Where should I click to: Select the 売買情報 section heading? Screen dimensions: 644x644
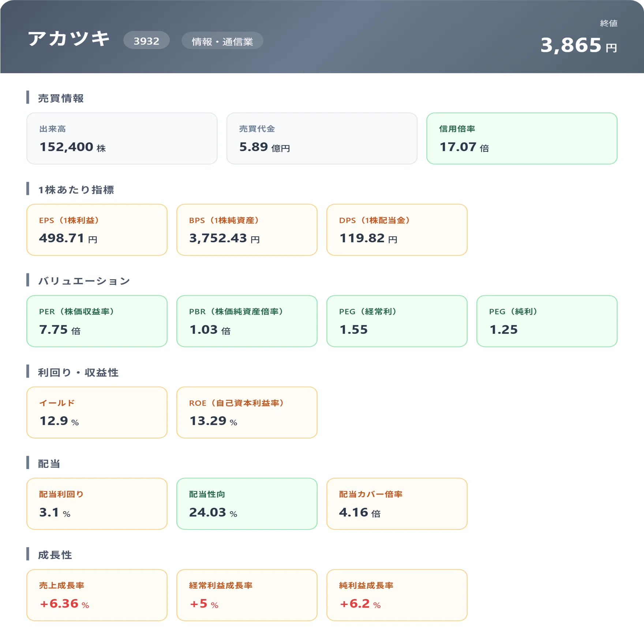click(x=61, y=98)
